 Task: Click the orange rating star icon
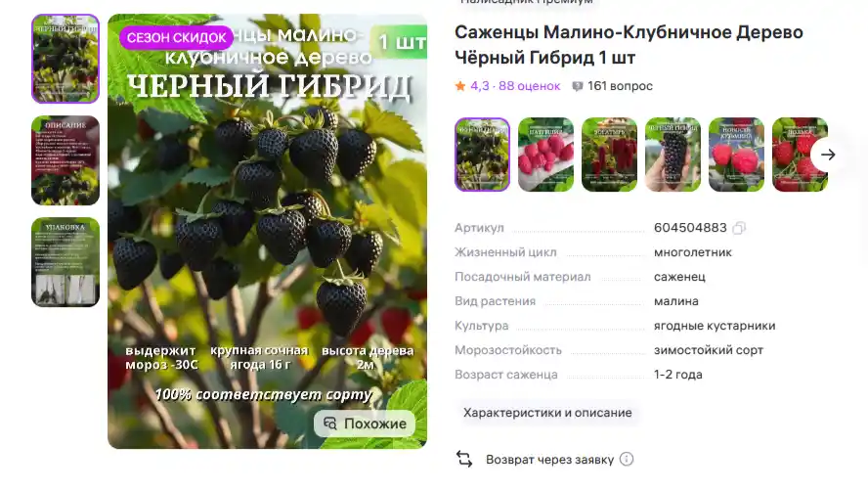(460, 86)
